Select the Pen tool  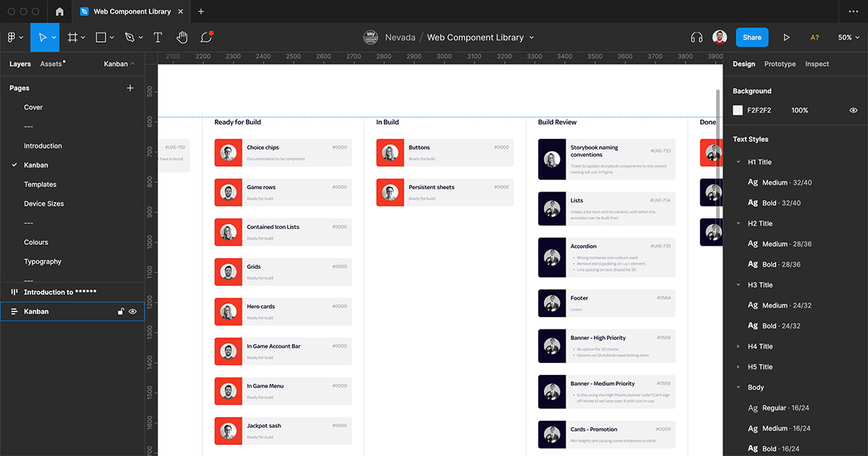pos(129,38)
